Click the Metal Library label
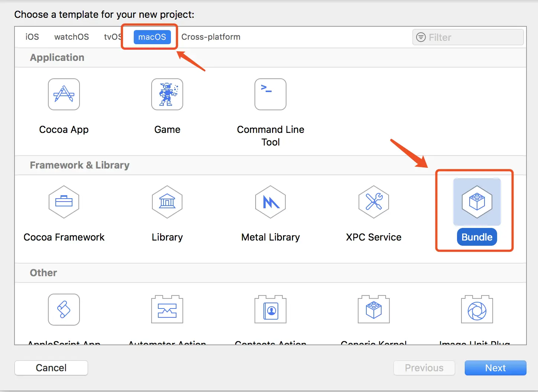The width and height of the screenshot is (538, 392). [270, 237]
